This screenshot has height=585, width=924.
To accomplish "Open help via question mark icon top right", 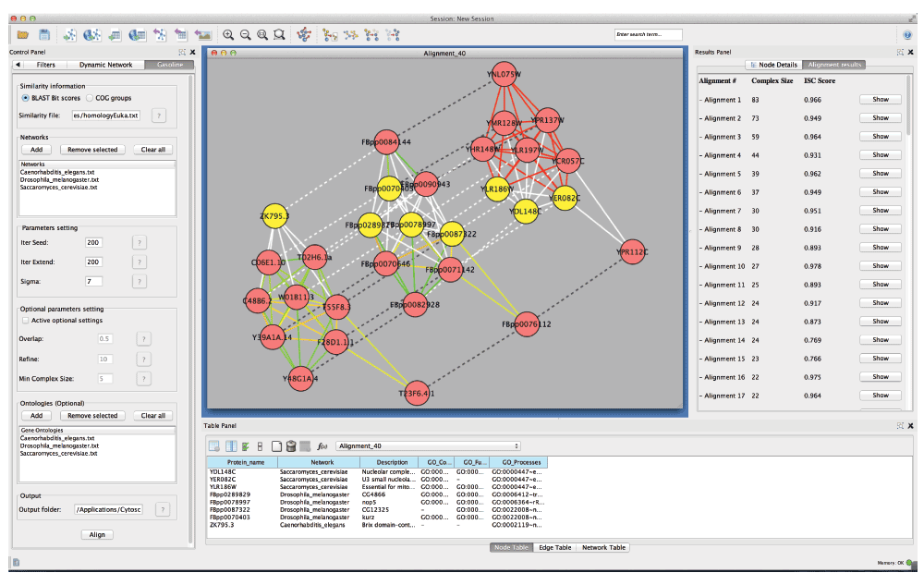I will (907, 35).
